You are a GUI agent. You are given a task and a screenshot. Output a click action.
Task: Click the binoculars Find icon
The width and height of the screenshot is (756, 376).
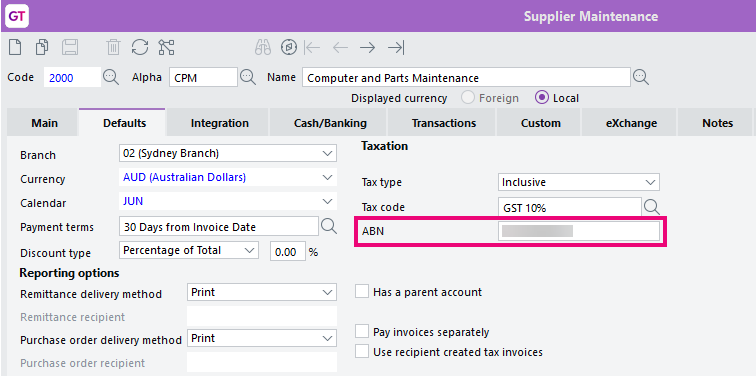point(263,47)
